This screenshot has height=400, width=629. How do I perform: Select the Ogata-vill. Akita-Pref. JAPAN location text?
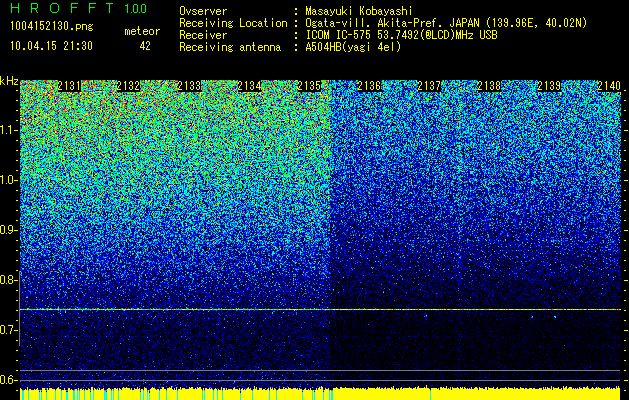tap(446, 23)
